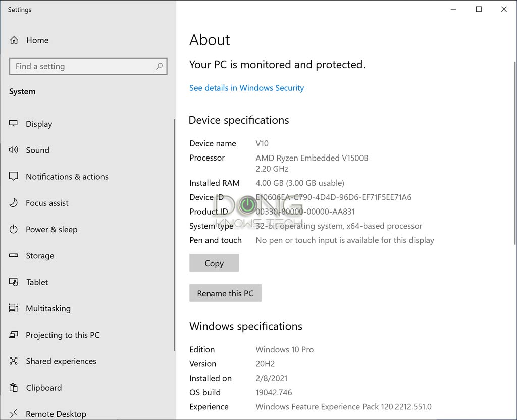Click the Power & sleep icon
This screenshot has width=517, height=420.
(13, 229)
